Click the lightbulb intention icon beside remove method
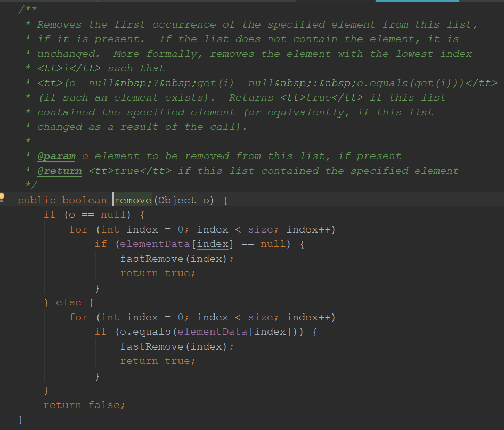This screenshot has height=430, width=504. [x=2, y=197]
